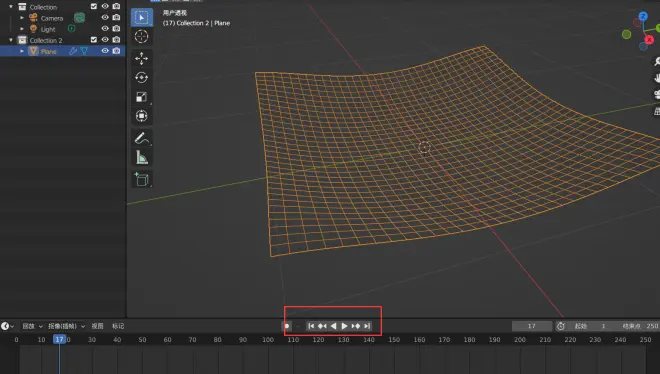This screenshot has height=374, width=660.
Task: Toggle camera view icon in viewport
Action: pyautogui.click(x=657, y=94)
